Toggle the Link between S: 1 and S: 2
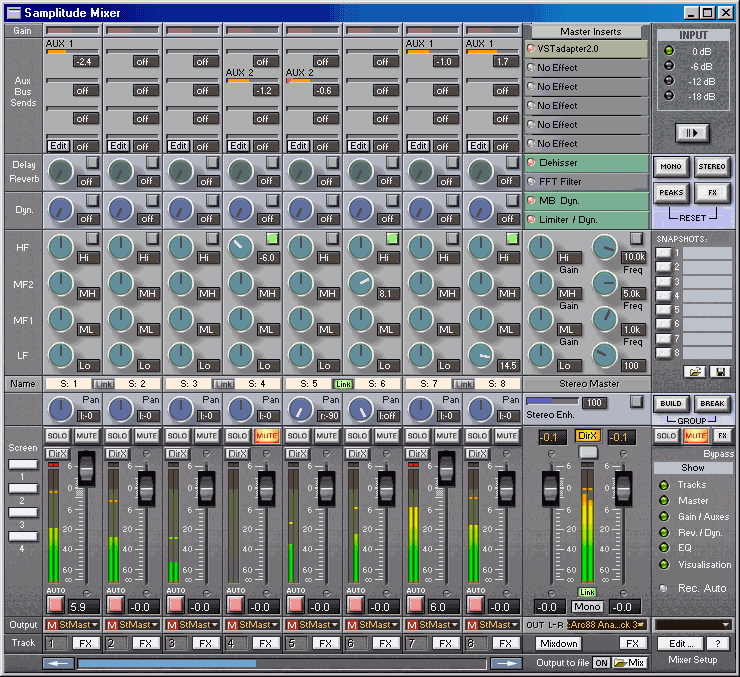The image size is (740, 677). coord(103,384)
